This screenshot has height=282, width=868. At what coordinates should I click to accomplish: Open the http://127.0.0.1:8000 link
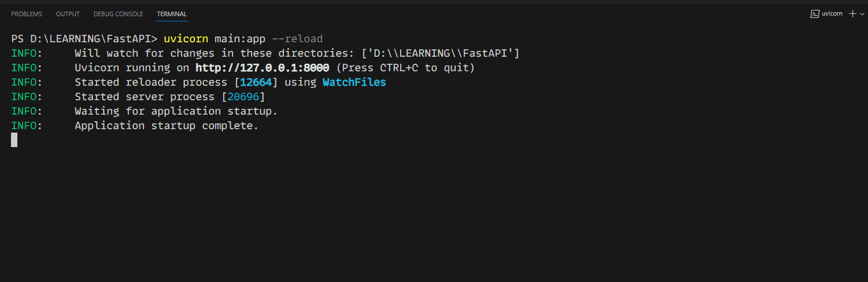(262, 68)
